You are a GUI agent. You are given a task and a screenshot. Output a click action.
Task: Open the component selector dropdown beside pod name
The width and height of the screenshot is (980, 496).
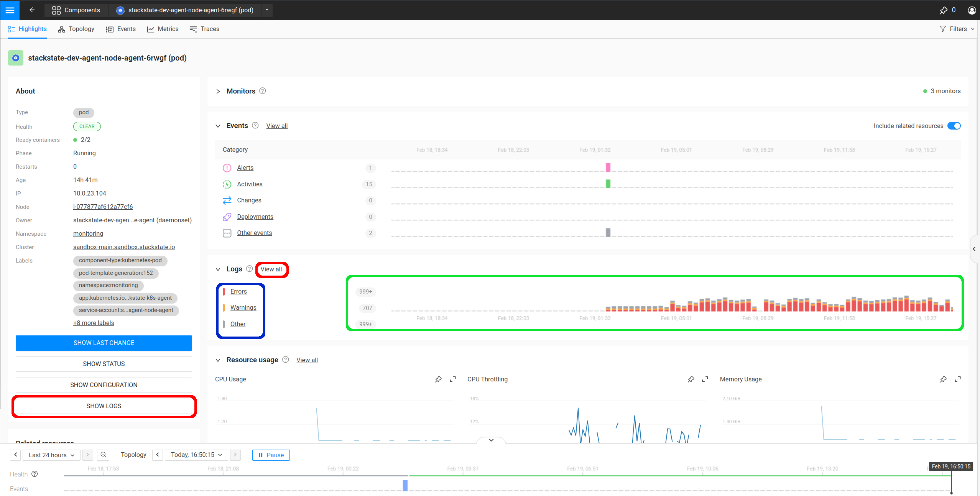(266, 10)
